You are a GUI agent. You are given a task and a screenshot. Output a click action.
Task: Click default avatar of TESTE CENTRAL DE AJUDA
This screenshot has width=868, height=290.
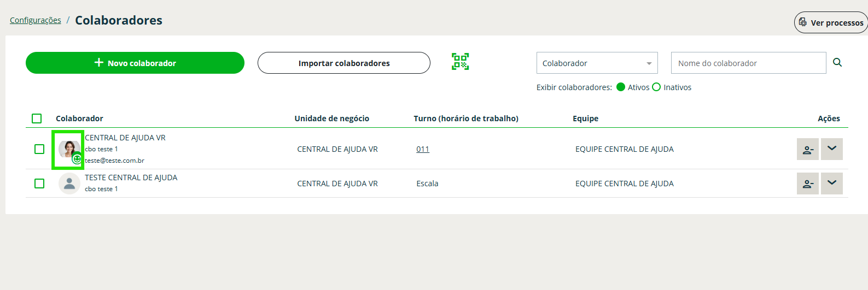click(69, 184)
